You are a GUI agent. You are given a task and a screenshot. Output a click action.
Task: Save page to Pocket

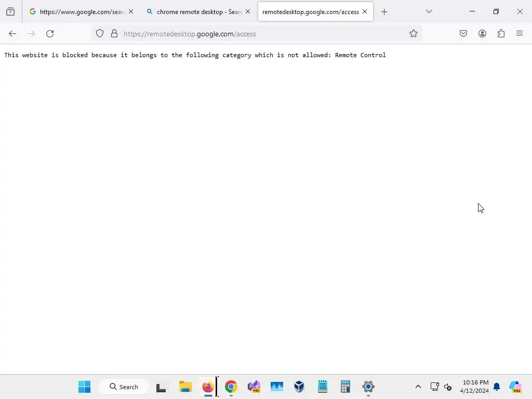click(463, 34)
